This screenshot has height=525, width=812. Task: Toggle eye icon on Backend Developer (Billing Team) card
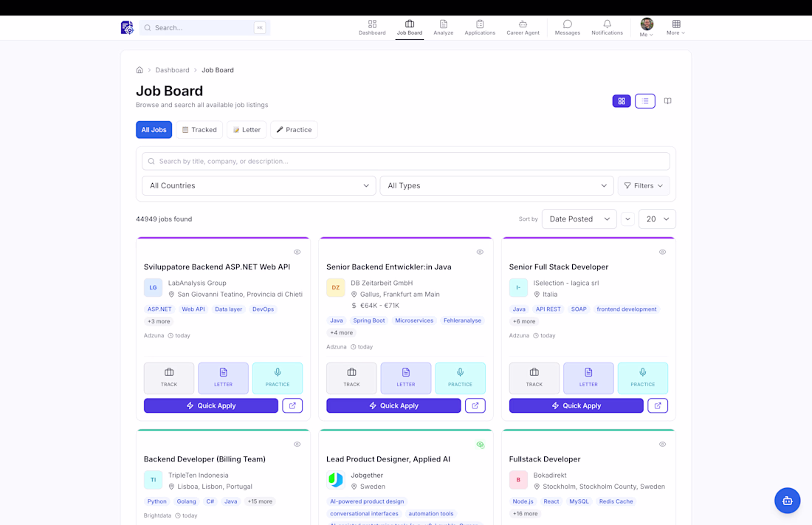[x=297, y=445]
